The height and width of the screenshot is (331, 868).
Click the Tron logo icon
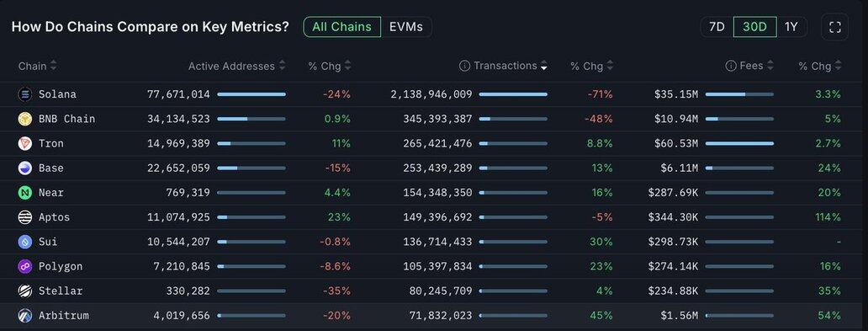(x=25, y=143)
